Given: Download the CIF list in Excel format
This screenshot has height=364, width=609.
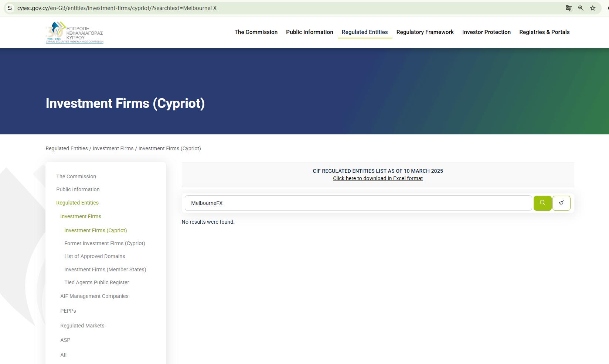Looking at the screenshot, I should click(378, 178).
